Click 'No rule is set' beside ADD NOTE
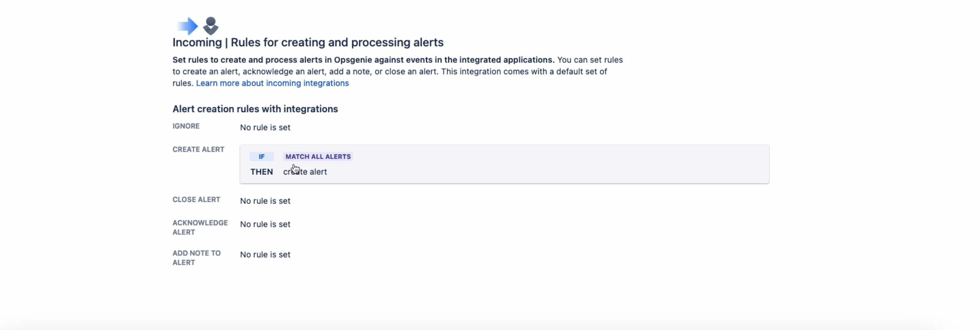980x330 pixels. point(265,255)
